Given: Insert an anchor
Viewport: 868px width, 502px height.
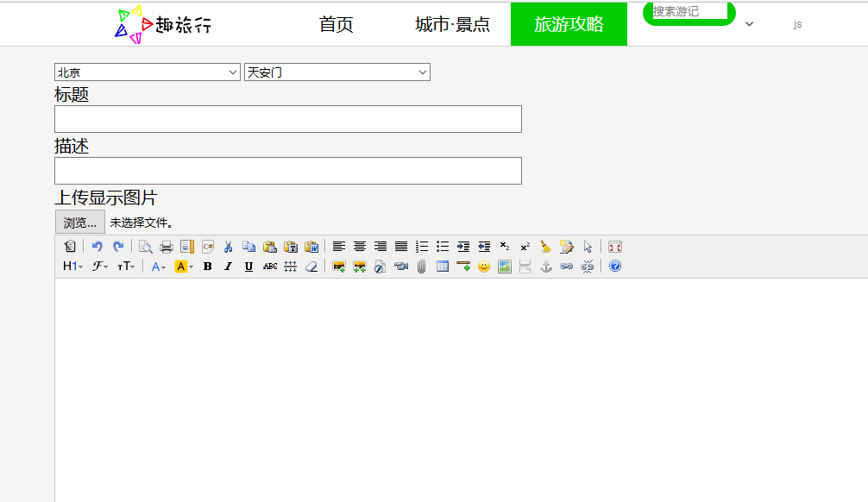Looking at the screenshot, I should (x=546, y=267).
